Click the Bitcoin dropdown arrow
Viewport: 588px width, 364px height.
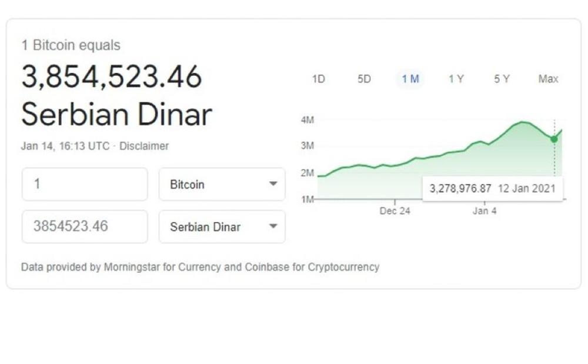tap(273, 184)
